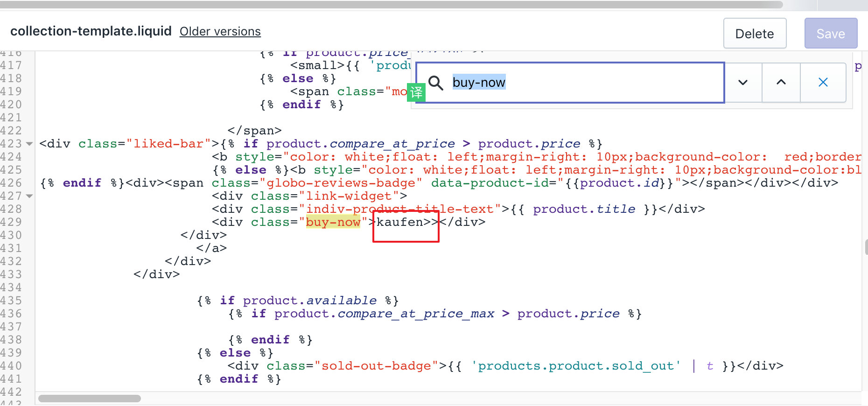
Task: Click 'products.product.sold_out' string
Action: (576, 366)
